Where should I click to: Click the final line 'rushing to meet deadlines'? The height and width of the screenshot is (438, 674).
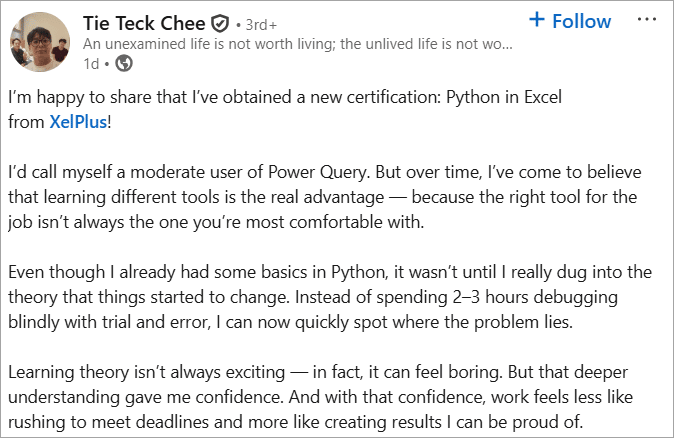(295, 422)
